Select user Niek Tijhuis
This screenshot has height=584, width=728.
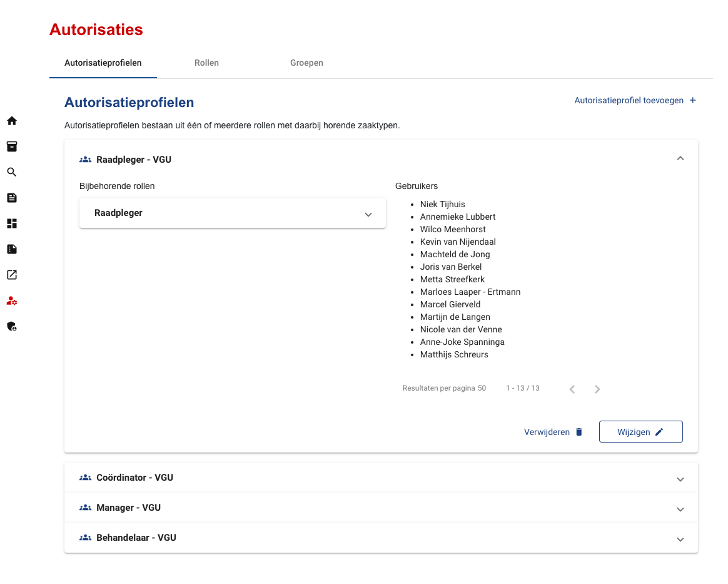point(442,205)
